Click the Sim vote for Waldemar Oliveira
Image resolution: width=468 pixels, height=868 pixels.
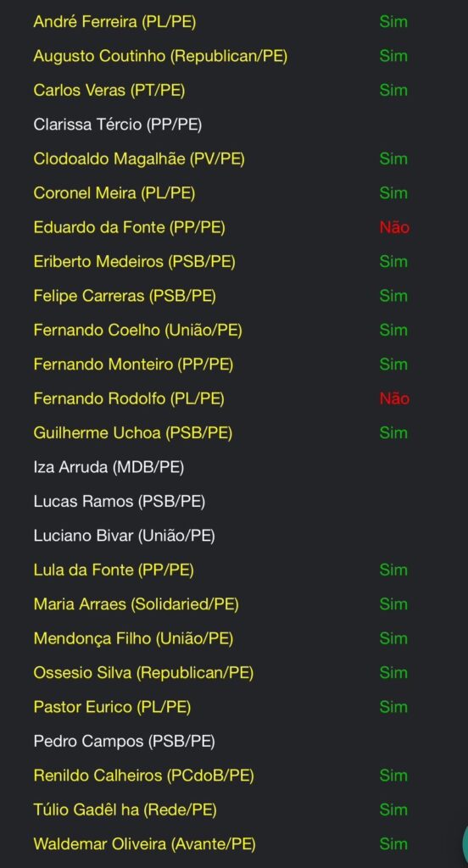393,844
